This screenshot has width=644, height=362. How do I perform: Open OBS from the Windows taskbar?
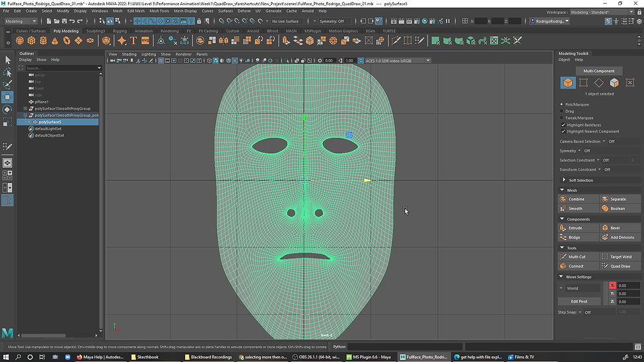point(316,357)
